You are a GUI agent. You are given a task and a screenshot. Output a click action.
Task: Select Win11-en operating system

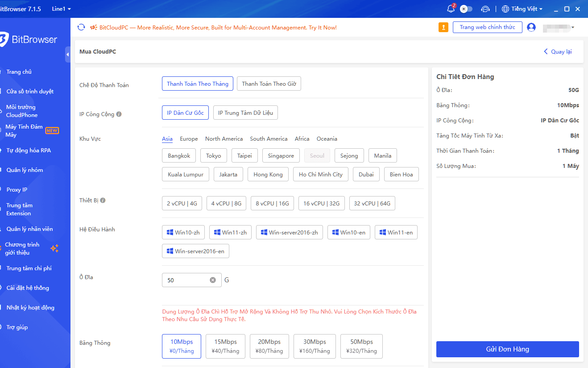coord(396,232)
